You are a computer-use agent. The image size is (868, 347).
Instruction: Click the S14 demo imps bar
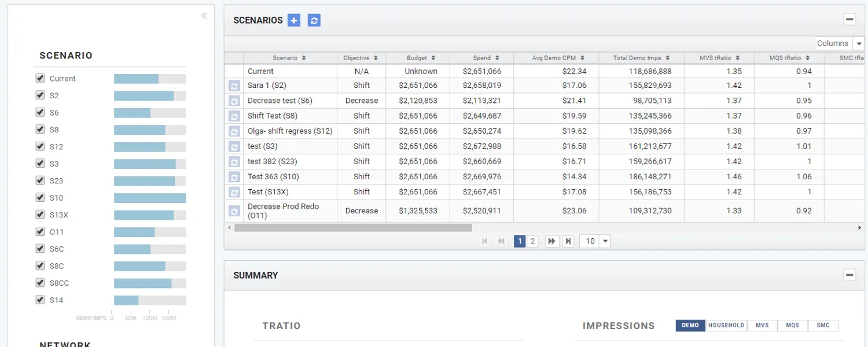126,300
